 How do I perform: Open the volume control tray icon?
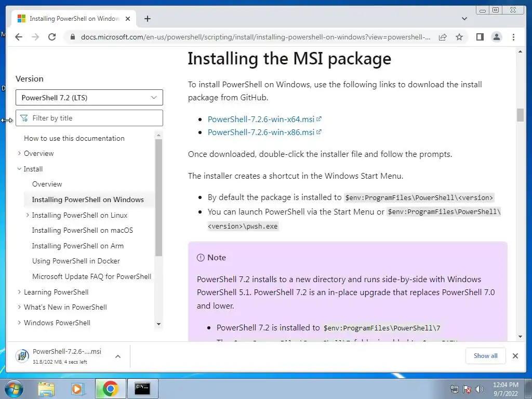[480, 389]
